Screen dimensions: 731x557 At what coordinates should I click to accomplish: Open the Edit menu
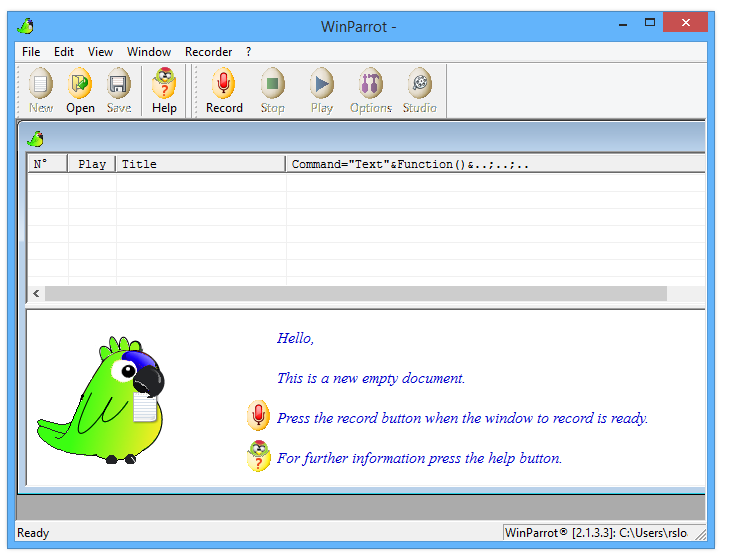pyautogui.click(x=63, y=52)
